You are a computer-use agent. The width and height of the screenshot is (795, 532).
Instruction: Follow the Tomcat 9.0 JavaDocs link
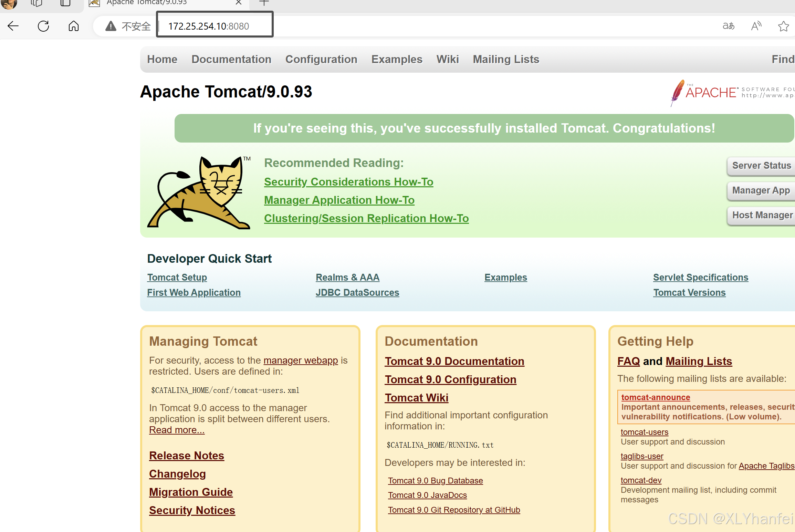click(427, 495)
